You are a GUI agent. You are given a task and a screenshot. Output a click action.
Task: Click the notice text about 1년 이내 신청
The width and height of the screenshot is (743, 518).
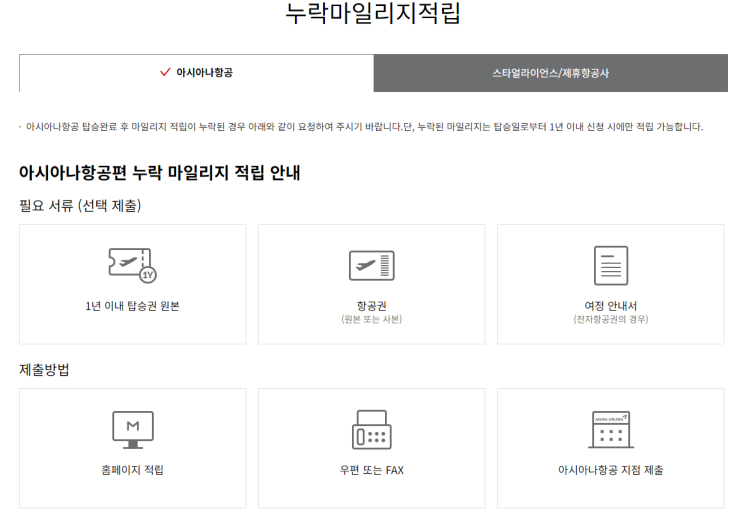[x=364, y=127]
